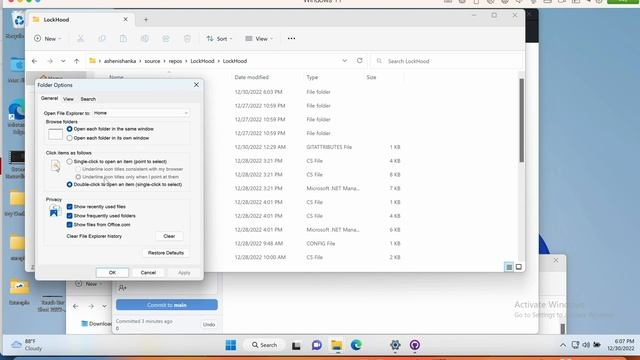Switch to details view icon at bottom right
The height and width of the screenshot is (360, 640).
click(x=509, y=267)
